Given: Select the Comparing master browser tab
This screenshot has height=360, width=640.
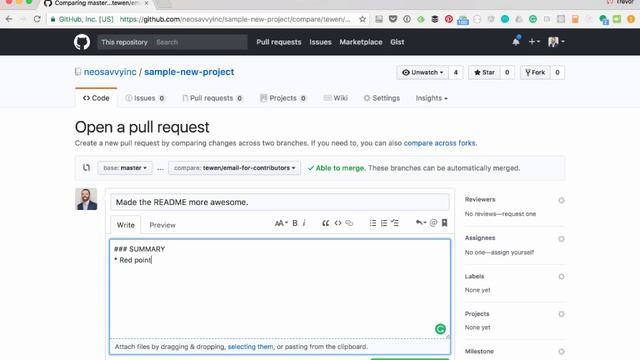Looking at the screenshot, I should coord(96,3).
